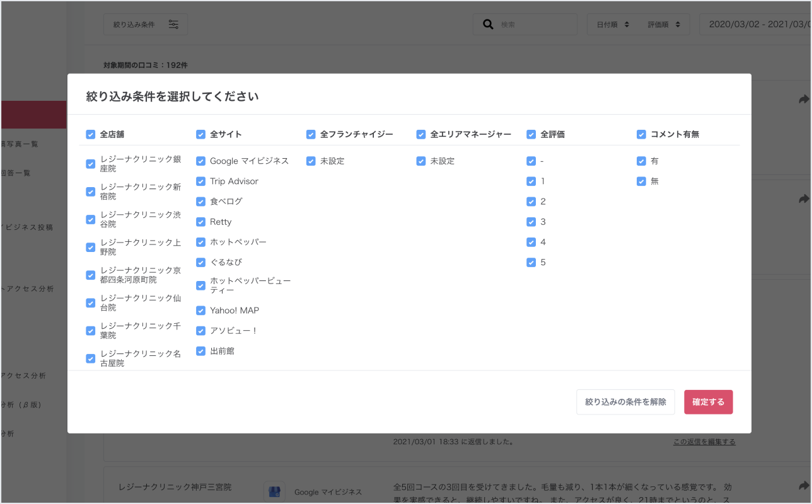Uncheck 食べログ site
This screenshot has height=504, width=812.
200,202
